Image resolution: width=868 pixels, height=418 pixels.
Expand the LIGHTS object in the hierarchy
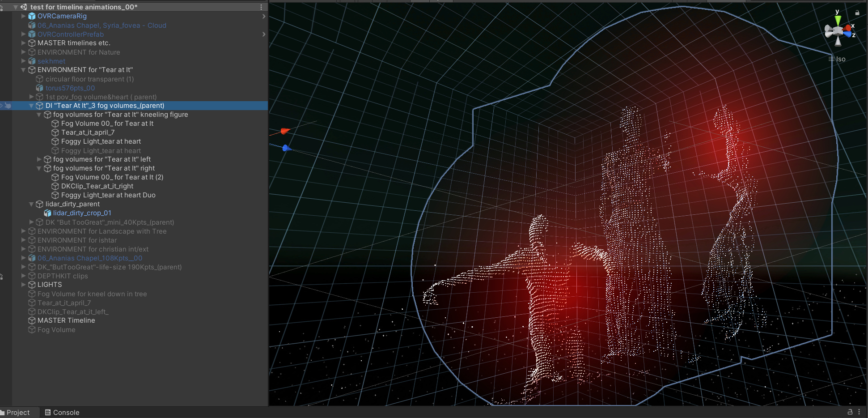(x=24, y=285)
